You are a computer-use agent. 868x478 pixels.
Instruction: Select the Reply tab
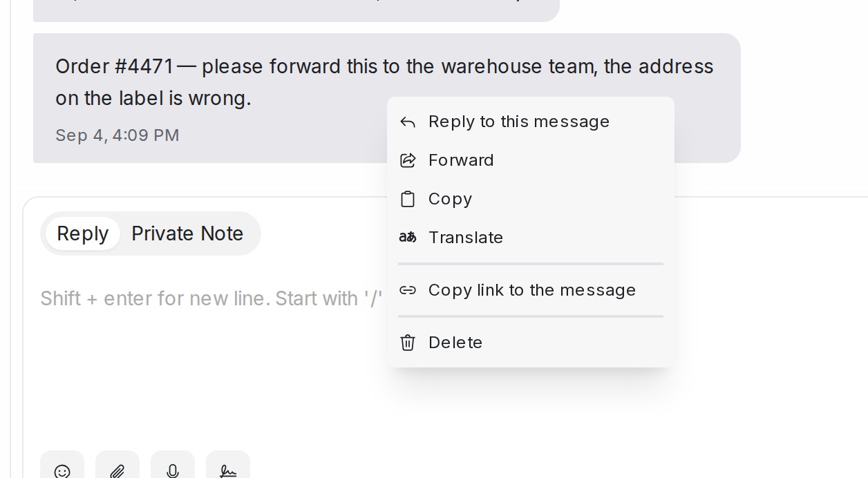pyautogui.click(x=83, y=233)
